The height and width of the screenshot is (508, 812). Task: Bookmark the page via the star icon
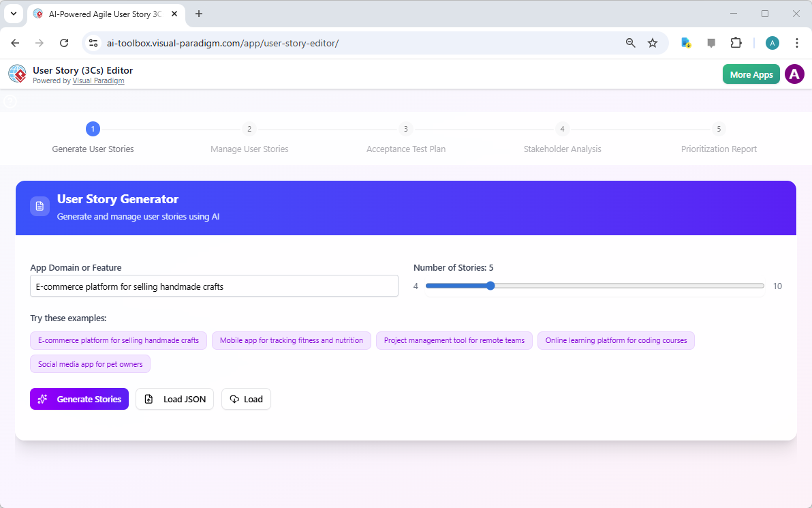(653, 42)
